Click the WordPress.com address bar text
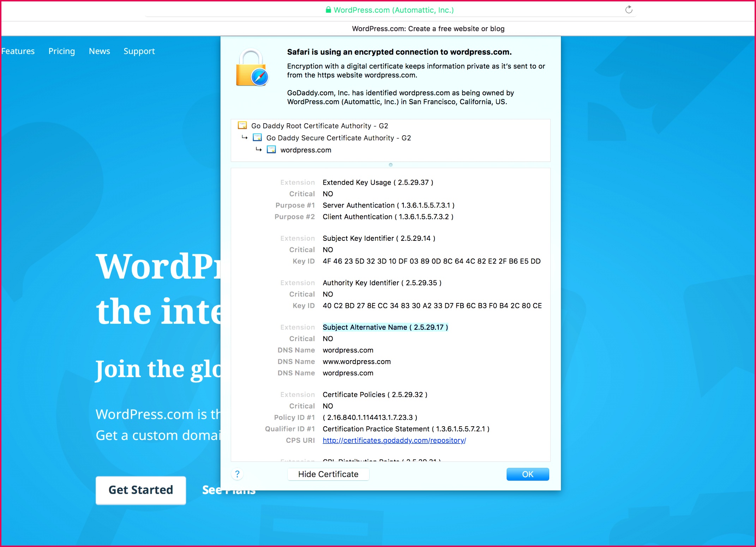 coord(393,10)
